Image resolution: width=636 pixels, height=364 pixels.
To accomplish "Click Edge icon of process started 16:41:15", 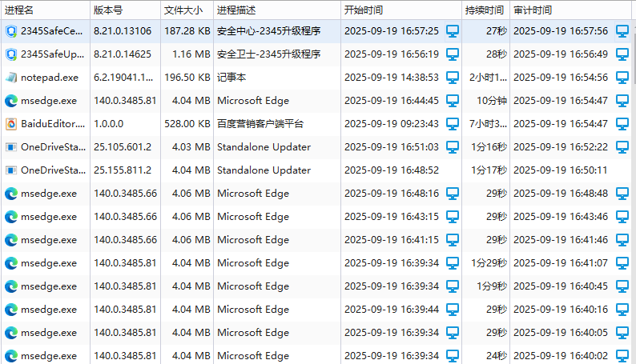I will tap(11, 240).
